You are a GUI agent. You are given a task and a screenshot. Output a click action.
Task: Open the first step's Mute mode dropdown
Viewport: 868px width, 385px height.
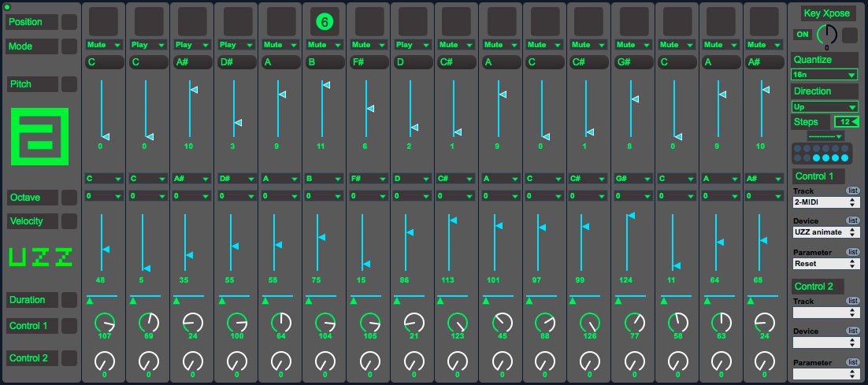tap(103, 45)
